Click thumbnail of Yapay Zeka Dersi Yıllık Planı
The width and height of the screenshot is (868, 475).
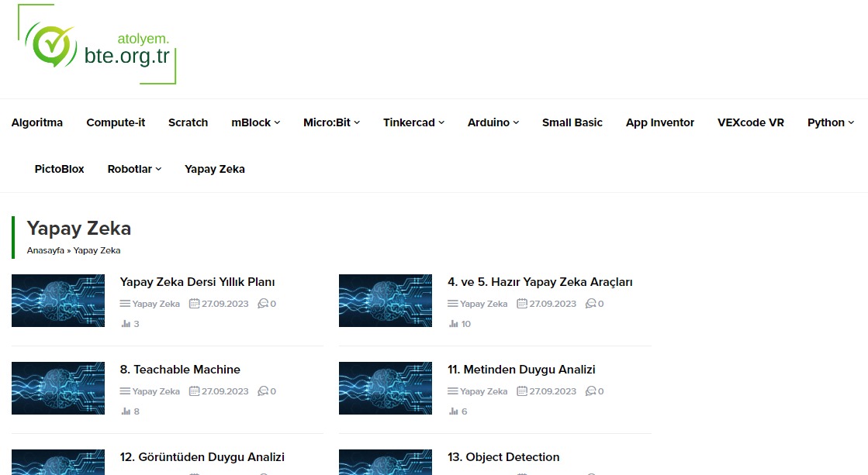click(58, 300)
